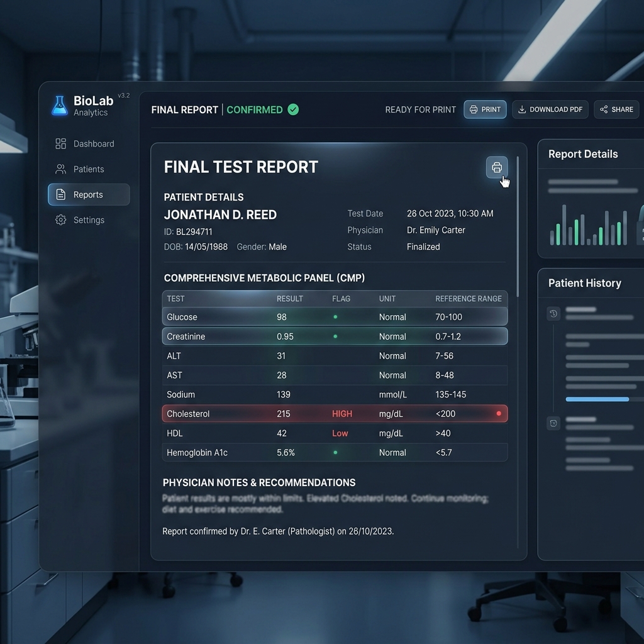
Task: Click the red dot on Cholesterol row
Action: point(499,414)
